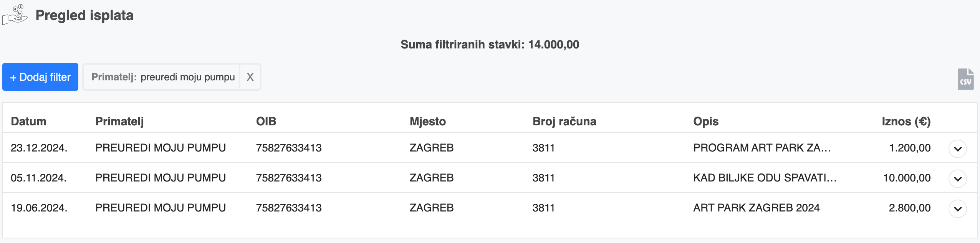
Task: Click the Broj računa column header
Action: [564, 121]
